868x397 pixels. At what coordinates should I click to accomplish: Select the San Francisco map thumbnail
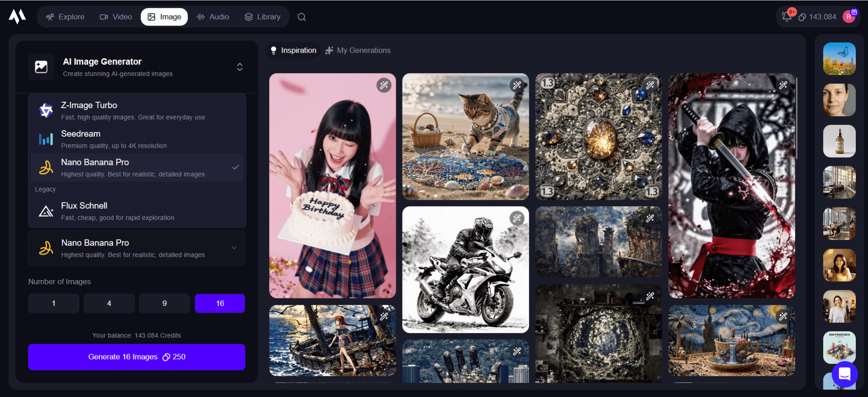click(x=839, y=348)
